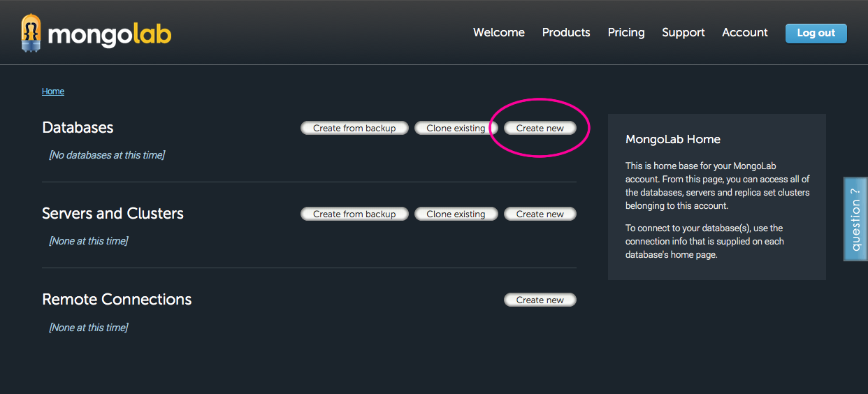Viewport: 868px width, 394px height.
Task: Open the Account page
Action: tap(744, 33)
